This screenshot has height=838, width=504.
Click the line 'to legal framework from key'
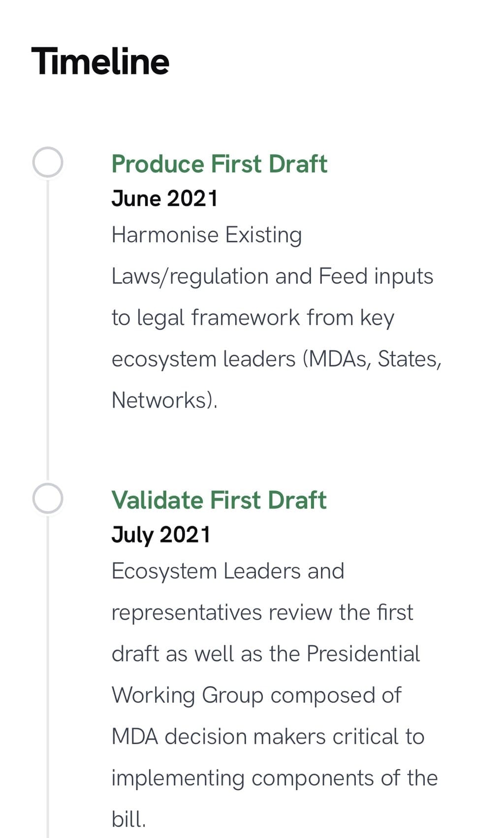pyautogui.click(x=252, y=318)
